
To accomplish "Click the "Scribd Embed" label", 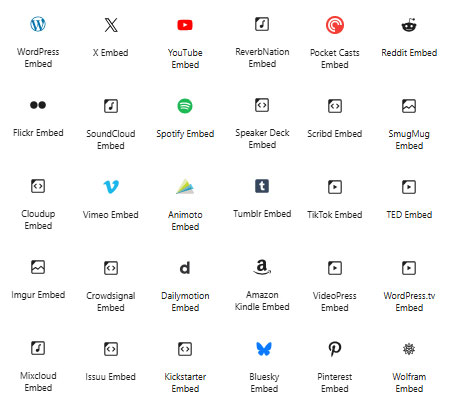I will pos(335,134).
